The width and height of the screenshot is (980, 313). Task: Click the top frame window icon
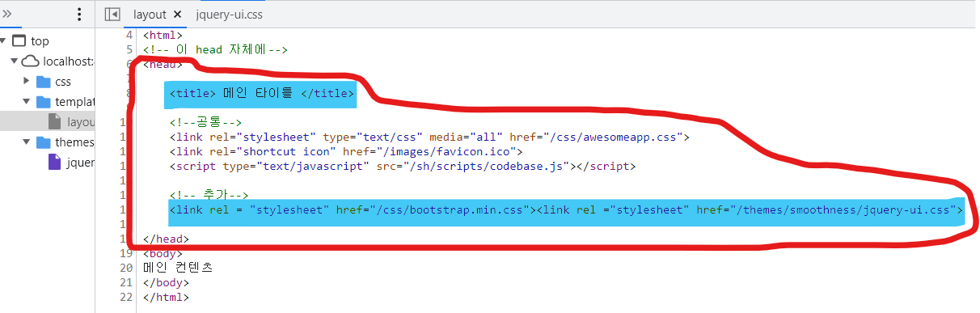pyautogui.click(x=19, y=41)
